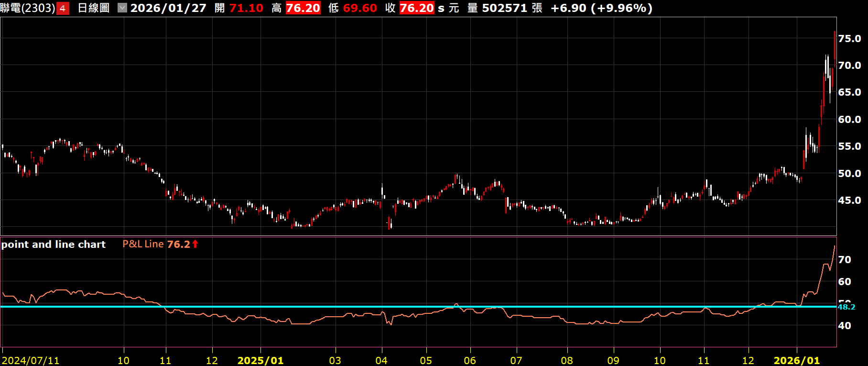868x366 pixels.
Task: Click the 'point and line chart' indicator title
Action: pyautogui.click(x=53, y=244)
